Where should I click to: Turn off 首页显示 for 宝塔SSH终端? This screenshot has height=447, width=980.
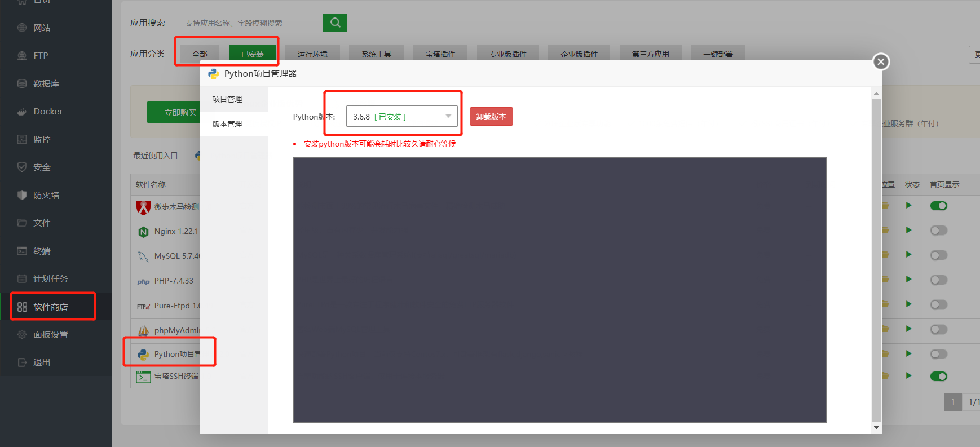(939, 377)
